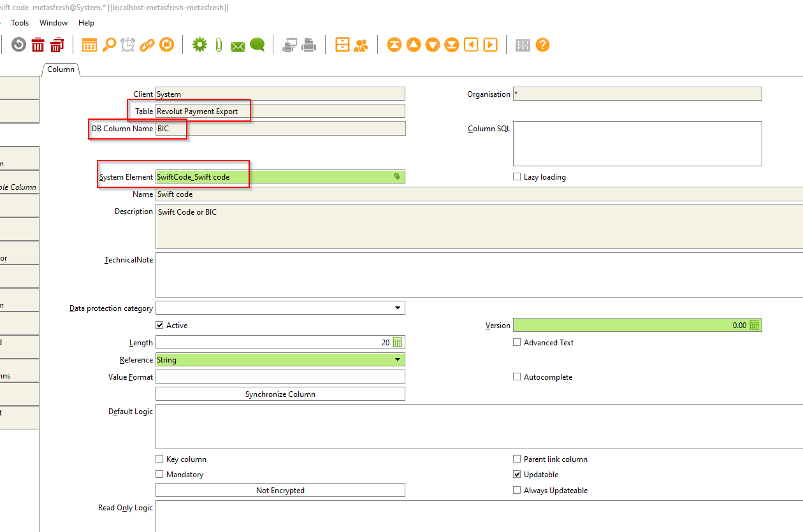
Task: Open the Tools menu
Action: [20, 22]
